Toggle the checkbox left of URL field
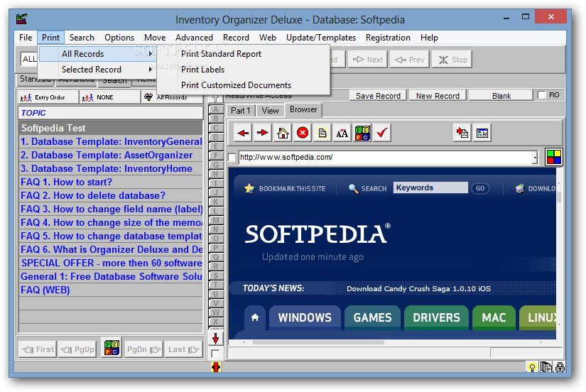 (x=232, y=158)
